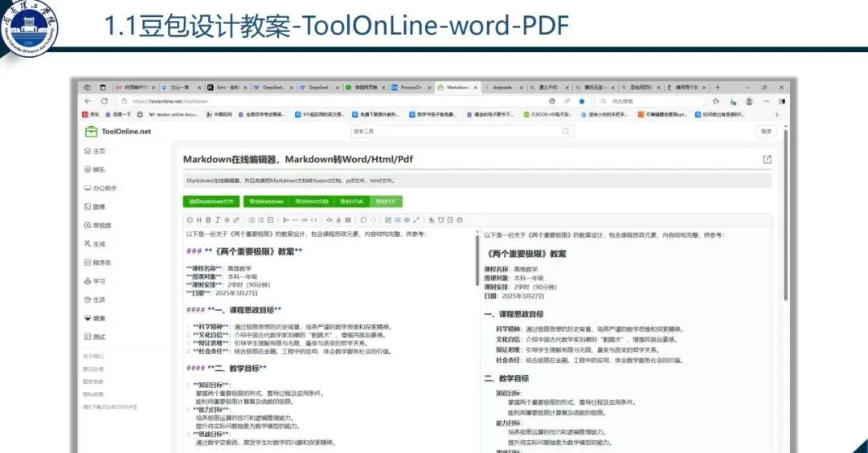Toggle bold formatting in editor toolbar
The height and width of the screenshot is (453, 868).
tap(208, 219)
